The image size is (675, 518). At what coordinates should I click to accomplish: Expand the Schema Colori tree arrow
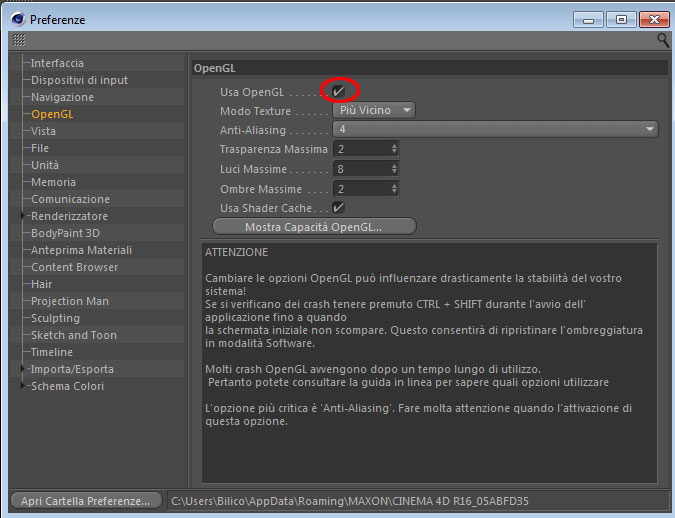(22, 385)
